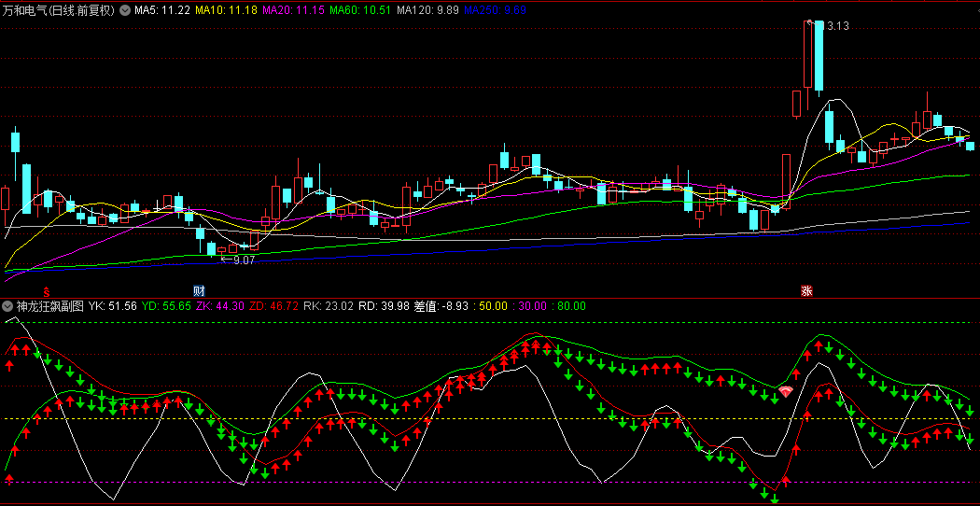Click the red 涨 marker icon
Image resolution: width=980 pixels, height=506 pixels.
click(x=805, y=290)
